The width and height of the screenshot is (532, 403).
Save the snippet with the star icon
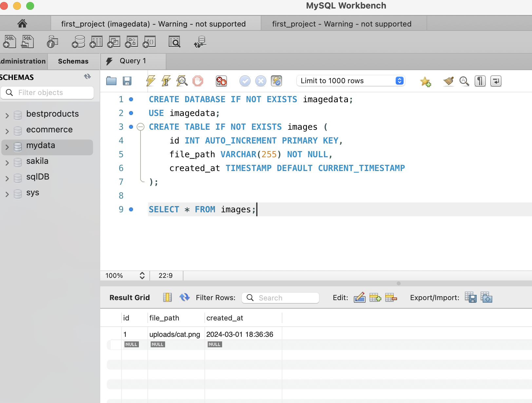click(x=426, y=81)
